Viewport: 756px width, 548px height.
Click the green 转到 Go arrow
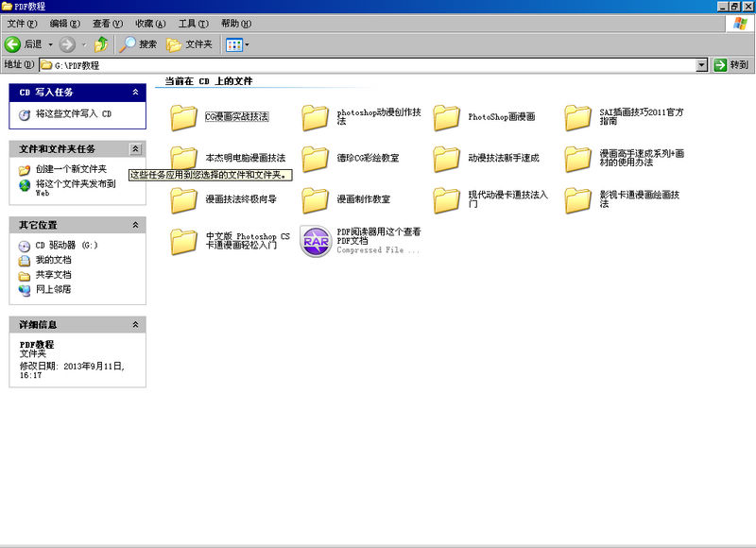[720, 65]
